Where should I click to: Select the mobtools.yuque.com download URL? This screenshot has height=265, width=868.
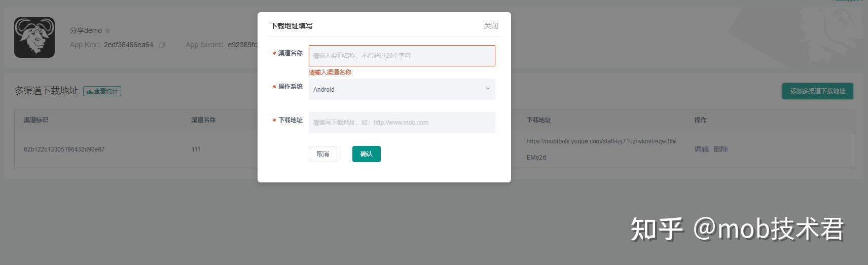pos(601,149)
